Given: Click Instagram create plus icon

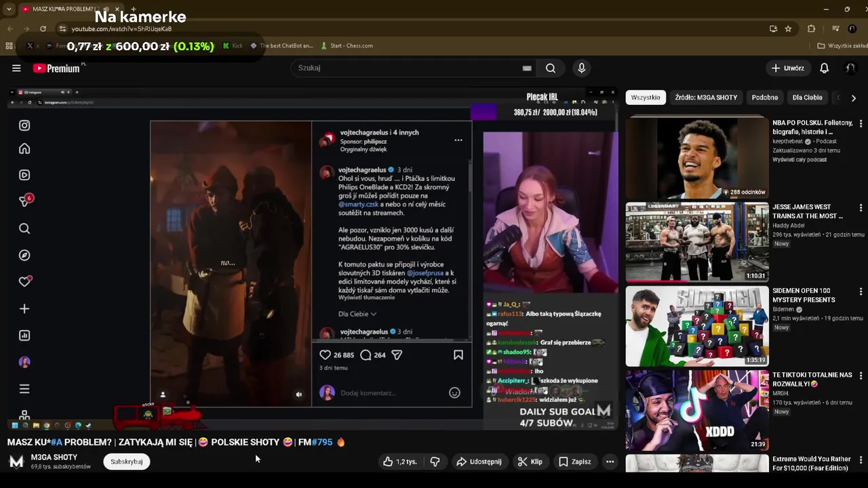Looking at the screenshot, I should (24, 309).
